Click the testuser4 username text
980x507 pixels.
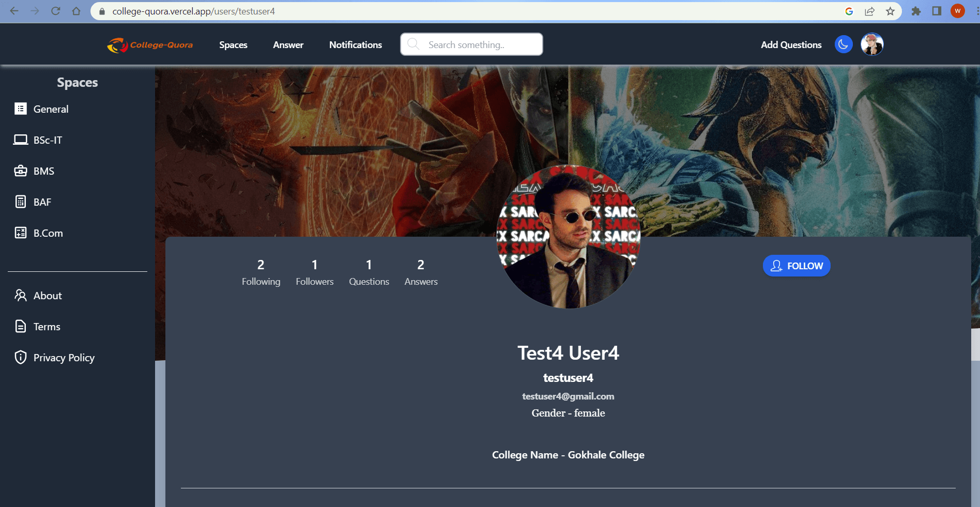point(568,378)
